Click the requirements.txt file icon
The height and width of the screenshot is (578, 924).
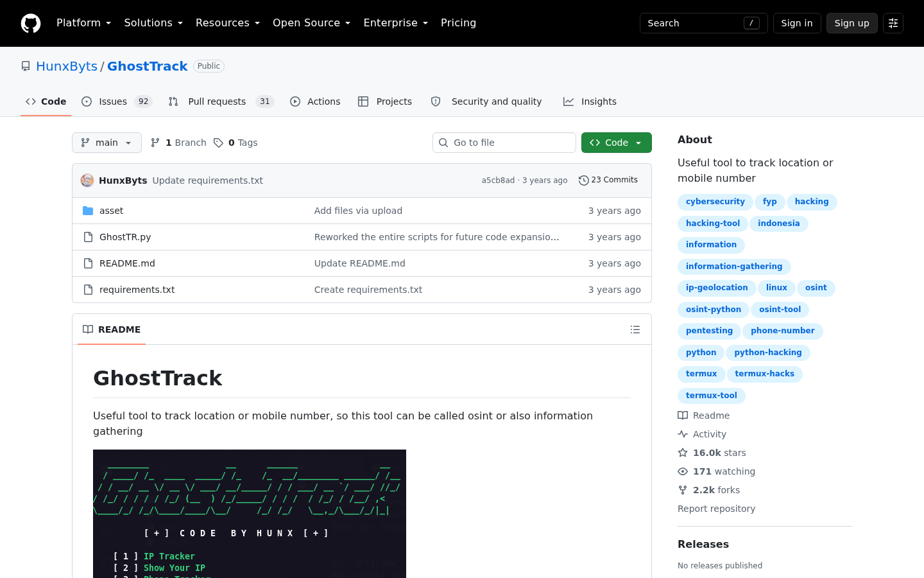coord(88,290)
